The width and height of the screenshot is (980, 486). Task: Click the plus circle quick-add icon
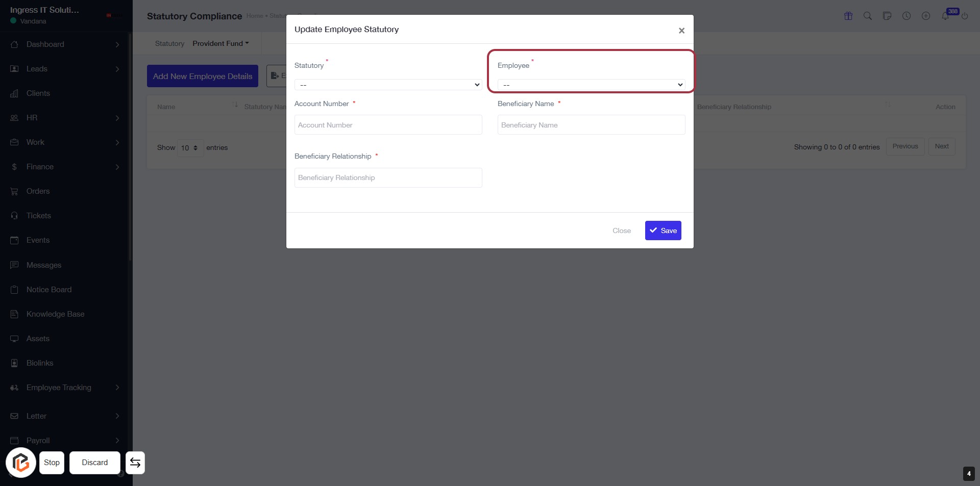[x=926, y=16]
